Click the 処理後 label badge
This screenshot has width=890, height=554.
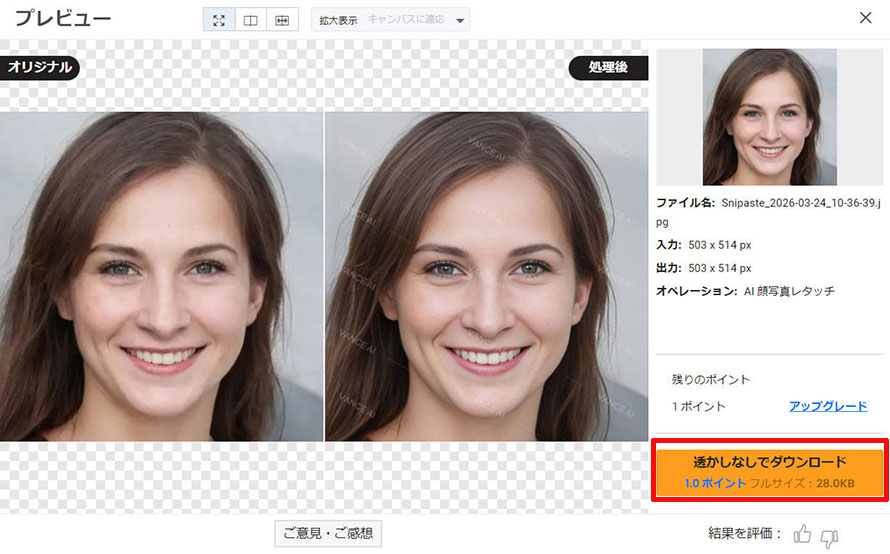[x=608, y=68]
